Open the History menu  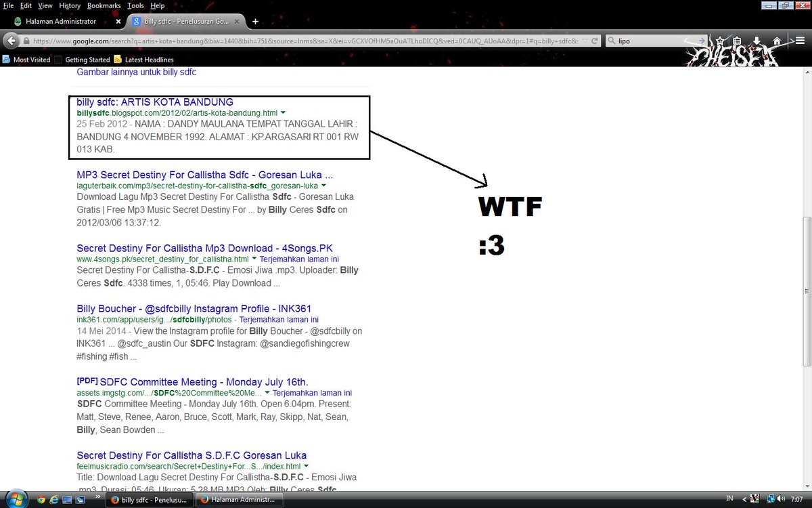70,5
